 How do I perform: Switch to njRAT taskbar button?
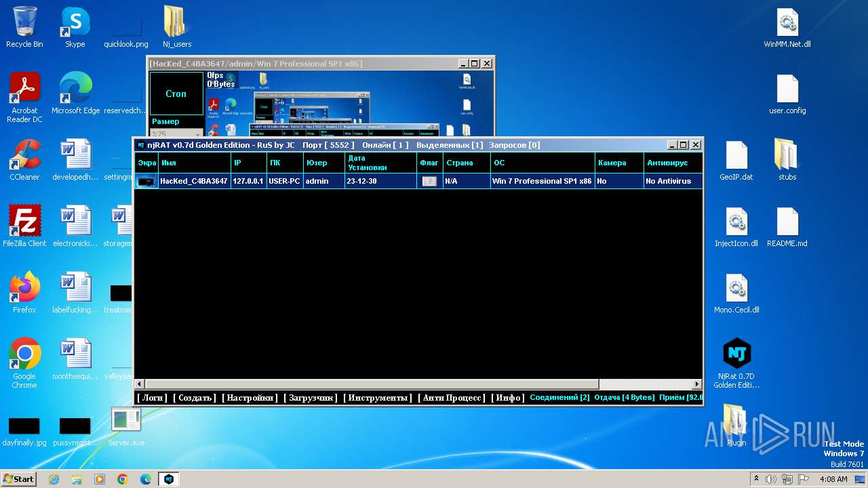169,479
